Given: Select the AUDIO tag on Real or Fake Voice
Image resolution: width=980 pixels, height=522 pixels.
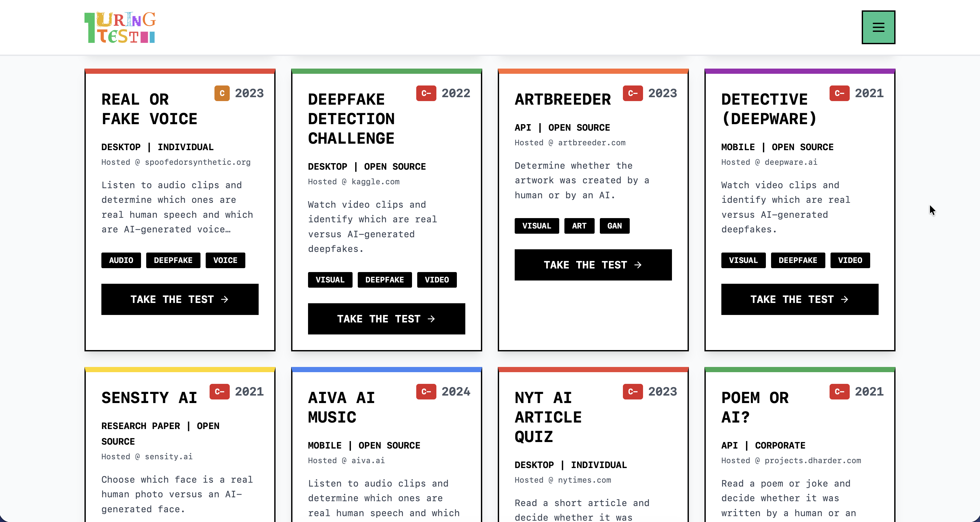Looking at the screenshot, I should [x=121, y=260].
